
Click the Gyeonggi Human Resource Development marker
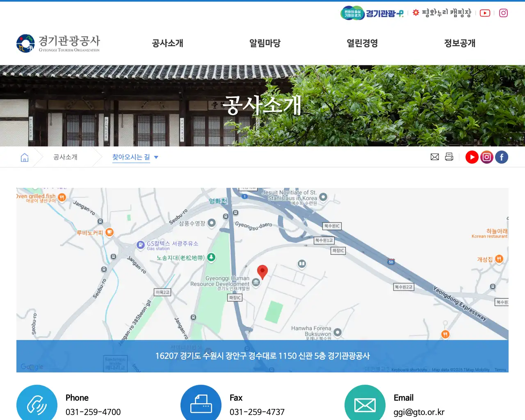[256, 282]
